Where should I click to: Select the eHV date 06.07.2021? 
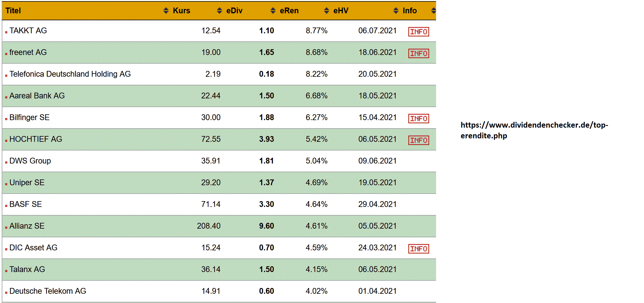coord(377,31)
